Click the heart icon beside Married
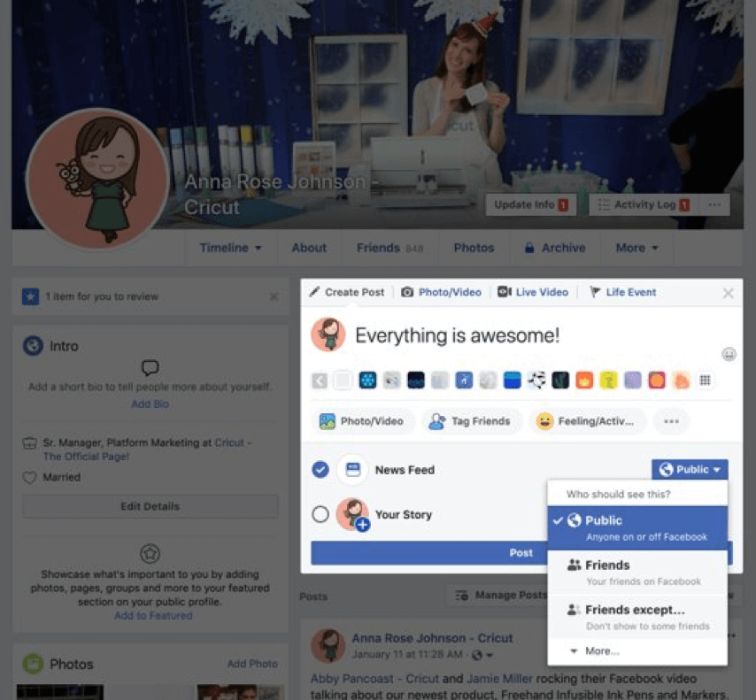The width and height of the screenshot is (756, 700). [x=30, y=477]
